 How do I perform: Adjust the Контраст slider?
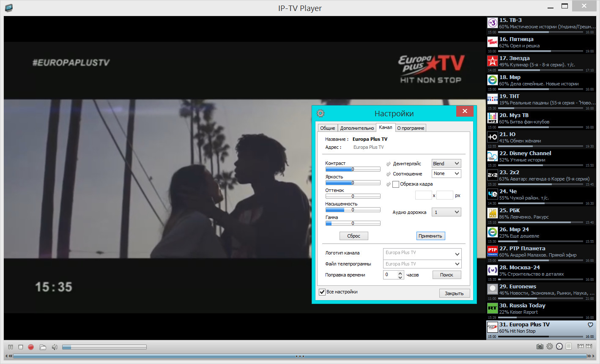(353, 169)
